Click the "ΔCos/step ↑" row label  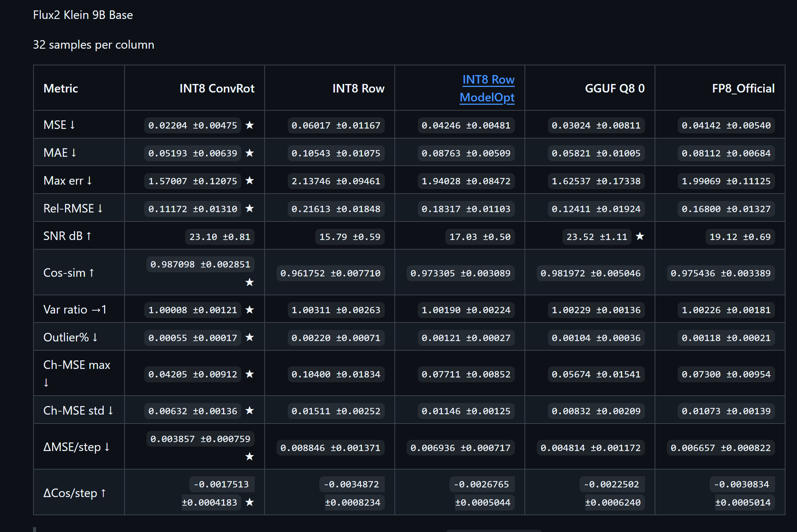coord(75,493)
